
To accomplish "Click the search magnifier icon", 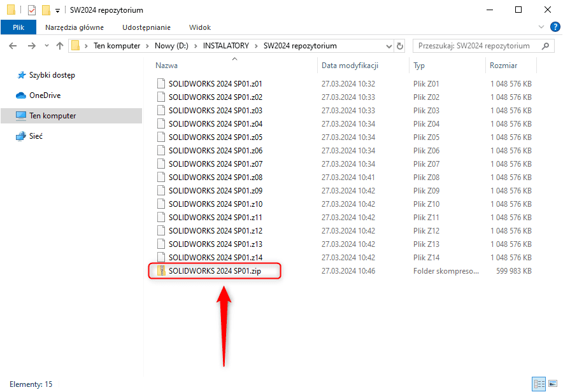I will point(545,46).
